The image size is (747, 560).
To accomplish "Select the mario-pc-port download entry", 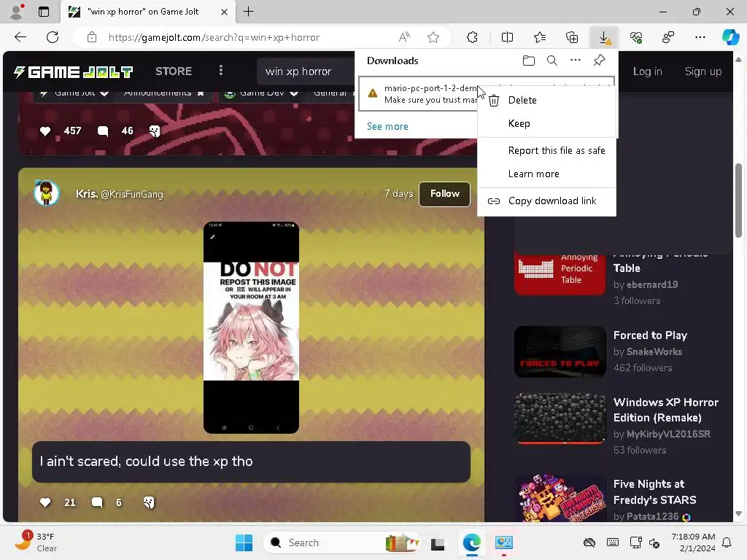I will point(418,94).
